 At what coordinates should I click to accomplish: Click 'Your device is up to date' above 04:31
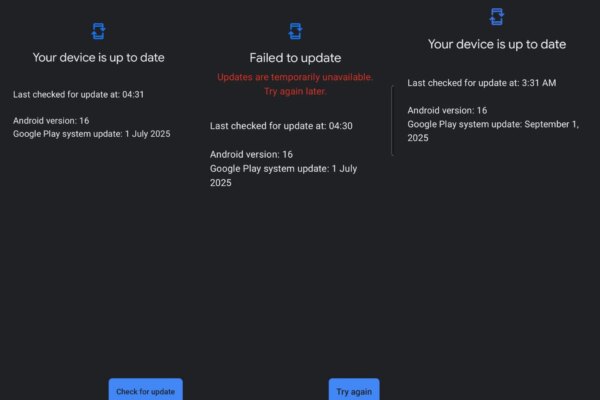pos(98,58)
